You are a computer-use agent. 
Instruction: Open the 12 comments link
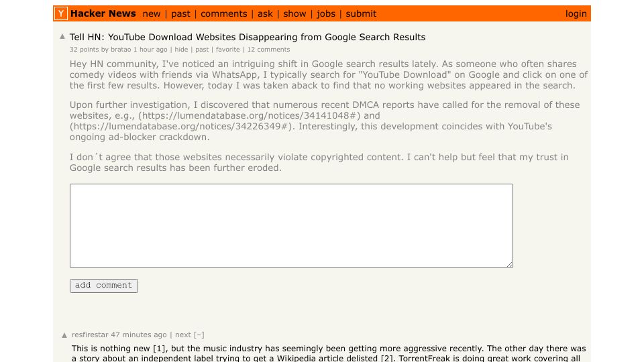click(268, 49)
